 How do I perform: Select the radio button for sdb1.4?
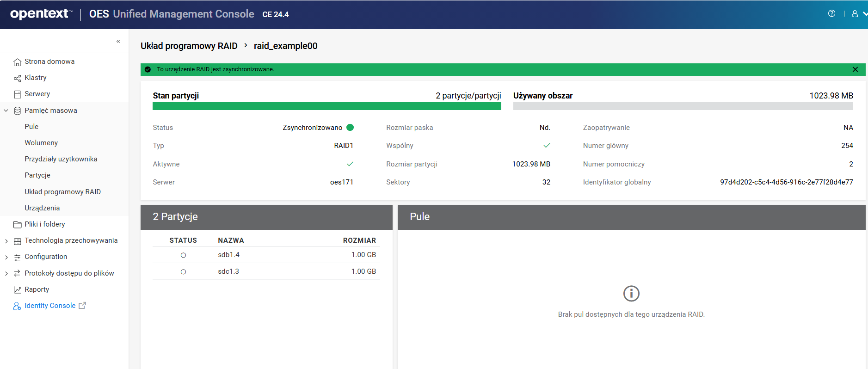183,255
